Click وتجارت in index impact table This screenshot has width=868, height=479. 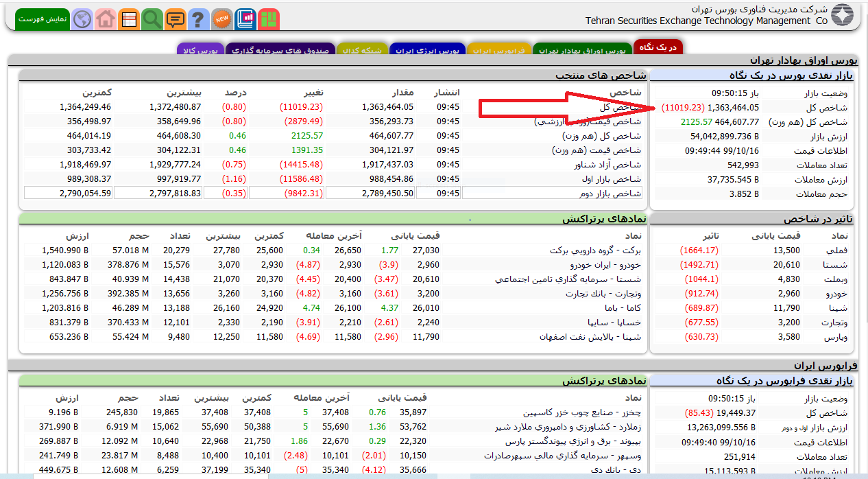[834, 323]
